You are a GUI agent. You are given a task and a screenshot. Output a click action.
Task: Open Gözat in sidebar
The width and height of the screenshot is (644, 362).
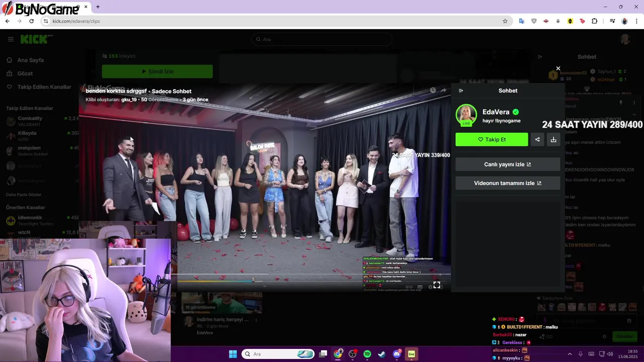coord(25,73)
